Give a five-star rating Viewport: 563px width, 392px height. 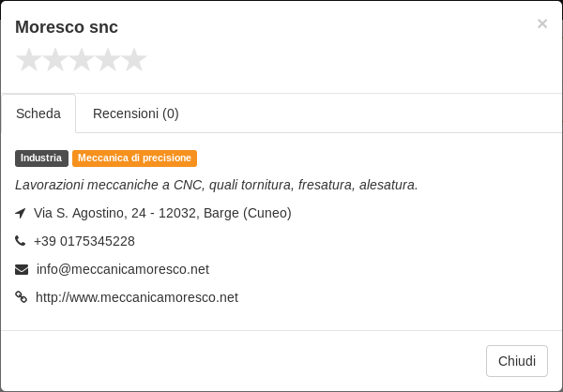click(x=134, y=60)
